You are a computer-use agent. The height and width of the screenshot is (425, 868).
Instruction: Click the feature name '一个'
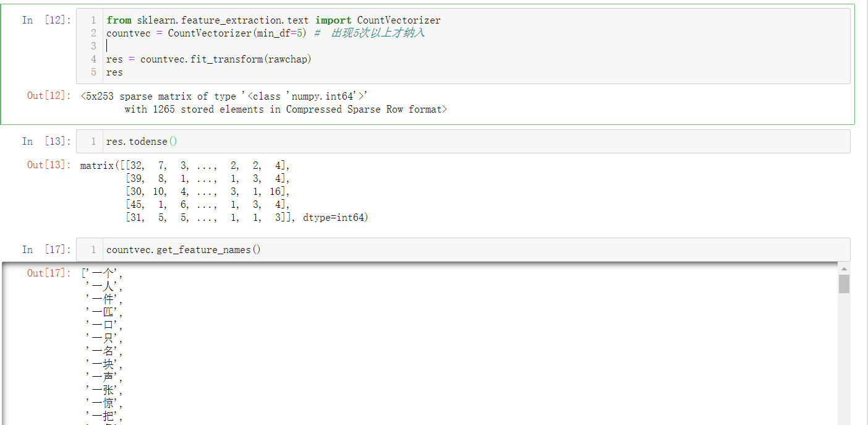(x=103, y=273)
